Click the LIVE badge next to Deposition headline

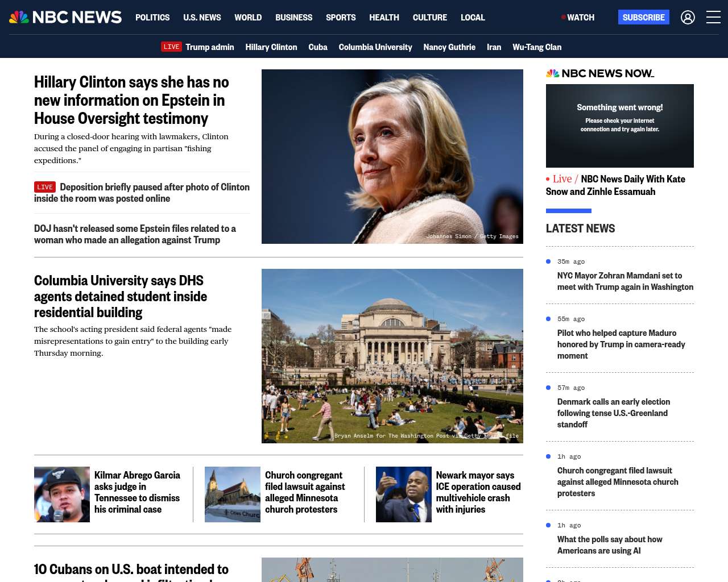point(45,187)
